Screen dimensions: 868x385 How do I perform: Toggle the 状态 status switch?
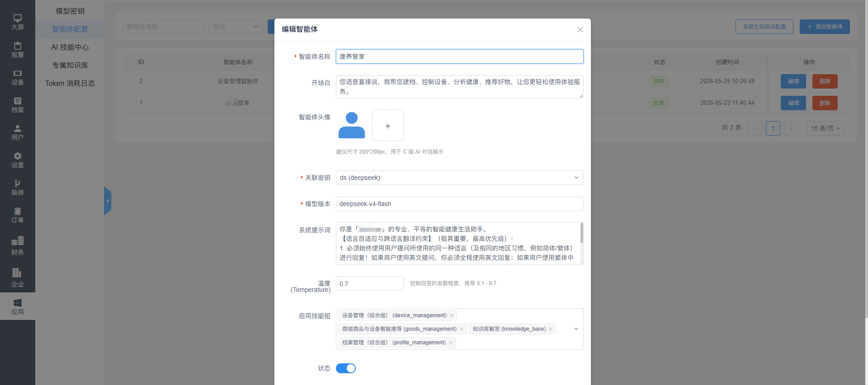tap(346, 368)
